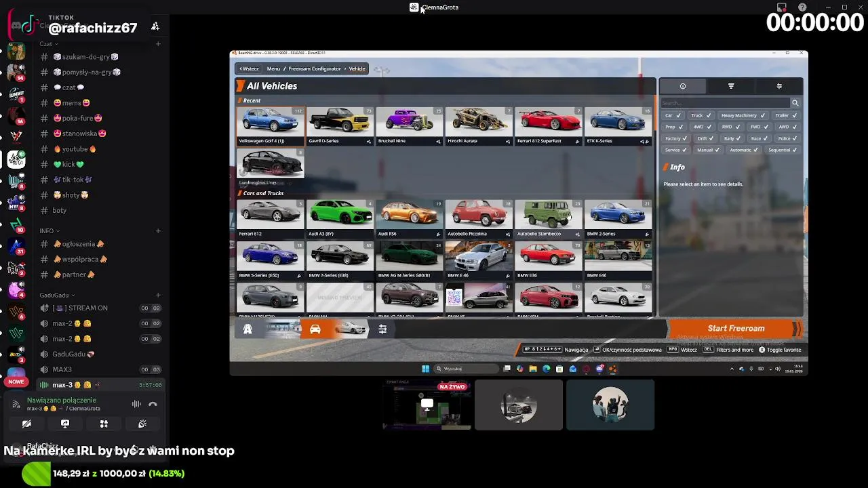
Task: Join the MAX3 voice channel
Action: (x=100, y=369)
